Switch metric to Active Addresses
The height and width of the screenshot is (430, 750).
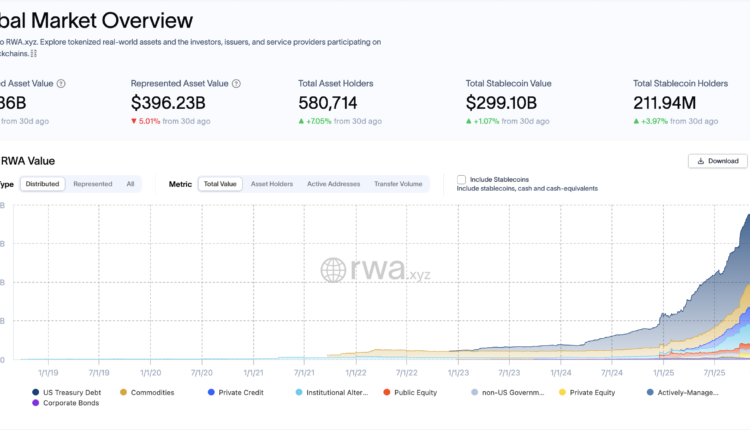(x=331, y=184)
